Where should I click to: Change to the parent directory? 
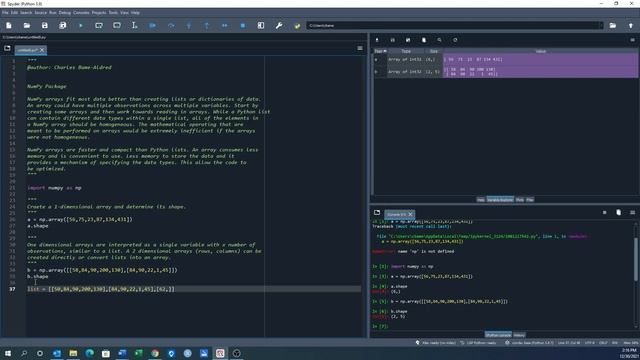(631, 25)
